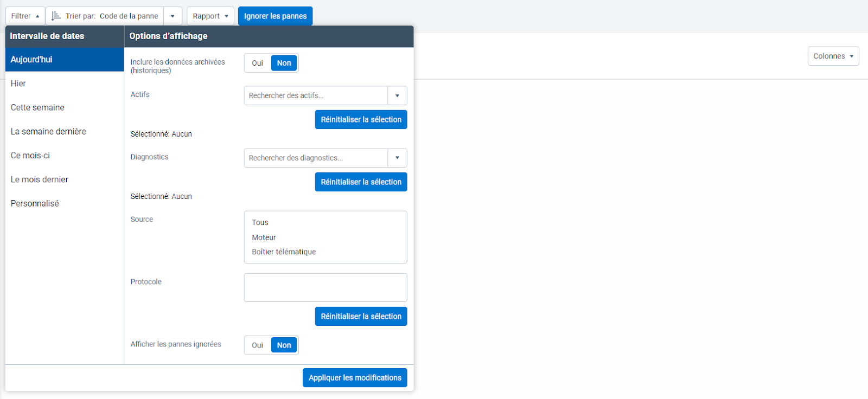The image size is (868, 399).
Task: Select Personnalisé date range
Action: (x=65, y=203)
